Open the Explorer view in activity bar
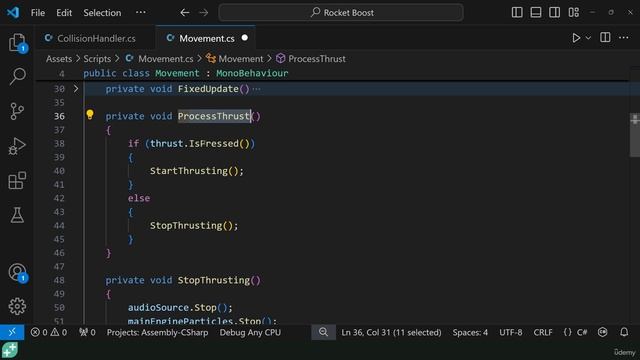This screenshot has width=640, height=360. 17,42
